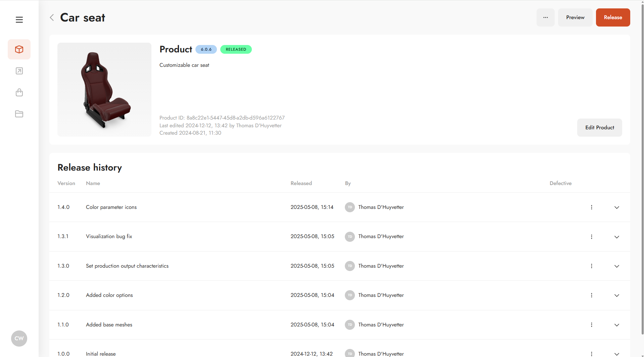Open the shopping bag sidebar icon

click(19, 92)
